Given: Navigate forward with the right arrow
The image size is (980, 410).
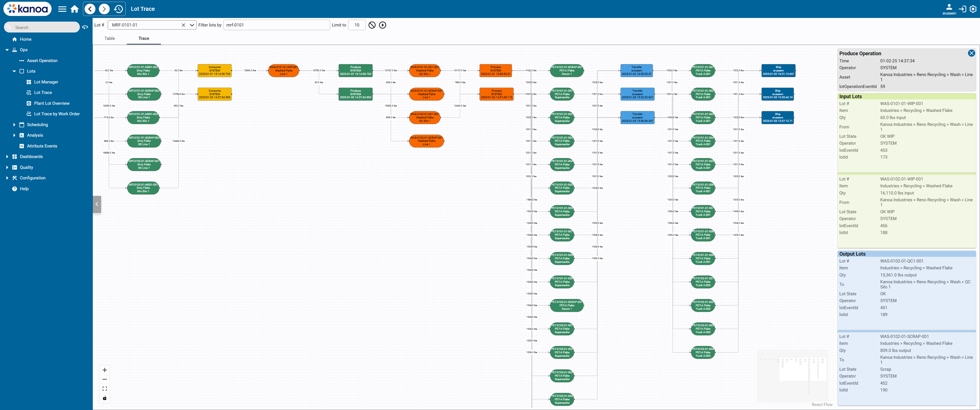Looking at the screenshot, I should click(104, 9).
